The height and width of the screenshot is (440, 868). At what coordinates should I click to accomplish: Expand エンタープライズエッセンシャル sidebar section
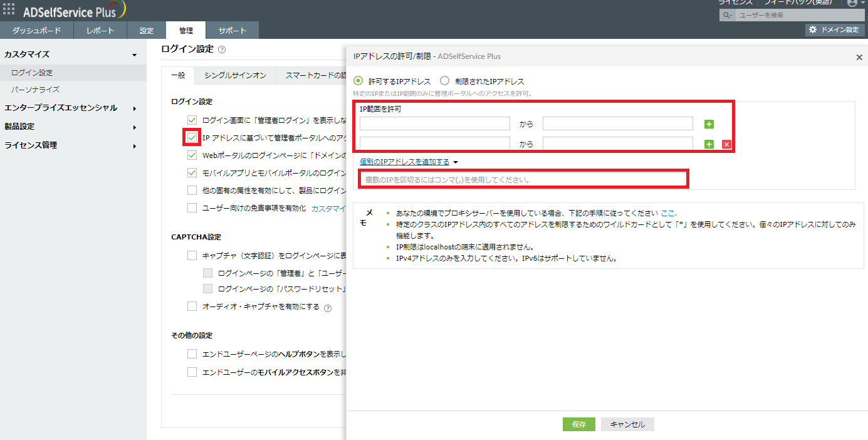coord(134,108)
